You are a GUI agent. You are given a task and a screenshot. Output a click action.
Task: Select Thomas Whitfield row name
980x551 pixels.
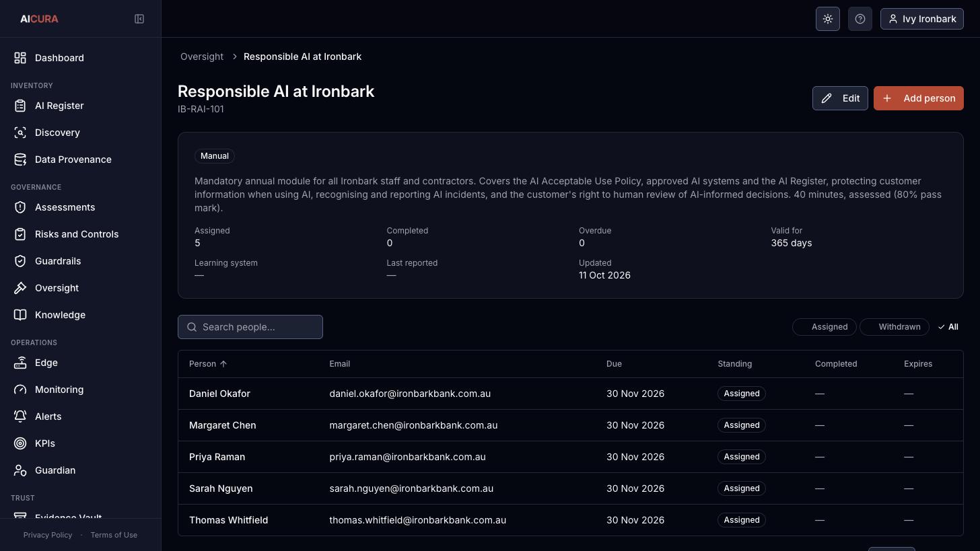point(229,520)
